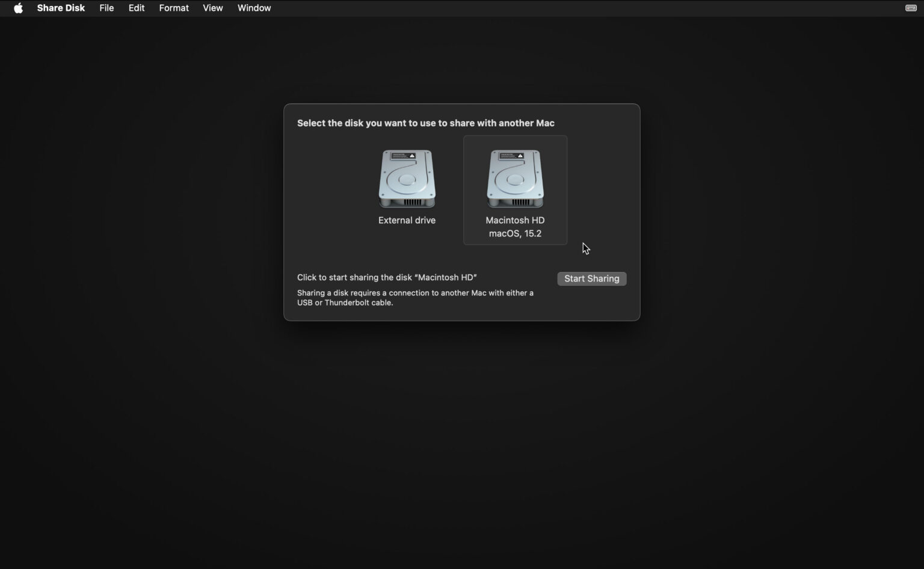Open the Edit menu
924x569 pixels.
pos(136,8)
